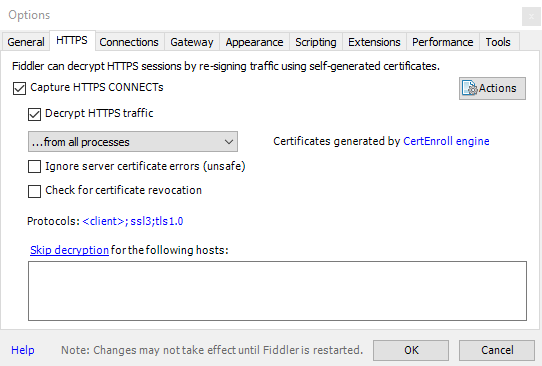The height and width of the screenshot is (366, 542).
Task: Toggle Decrypt HTTPS traffic checkbox
Action: tap(34, 114)
